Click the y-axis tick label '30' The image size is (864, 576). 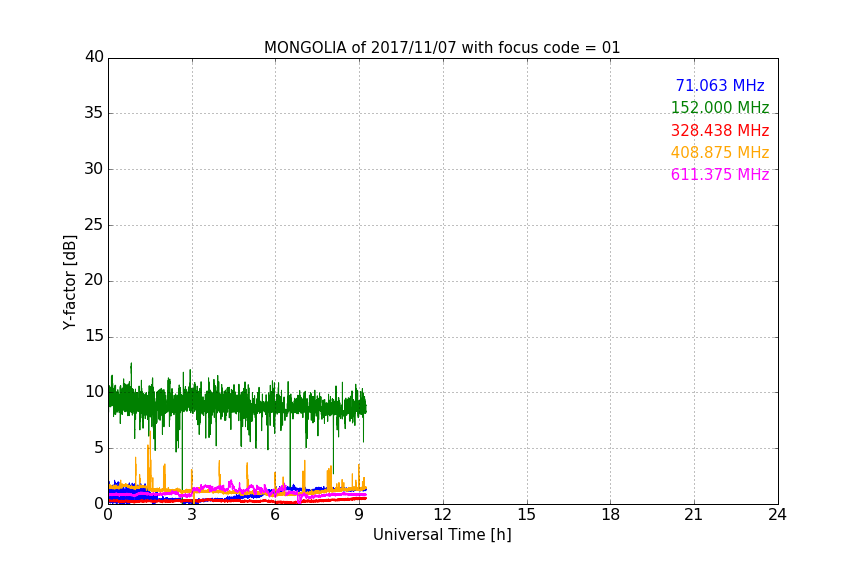click(94, 169)
